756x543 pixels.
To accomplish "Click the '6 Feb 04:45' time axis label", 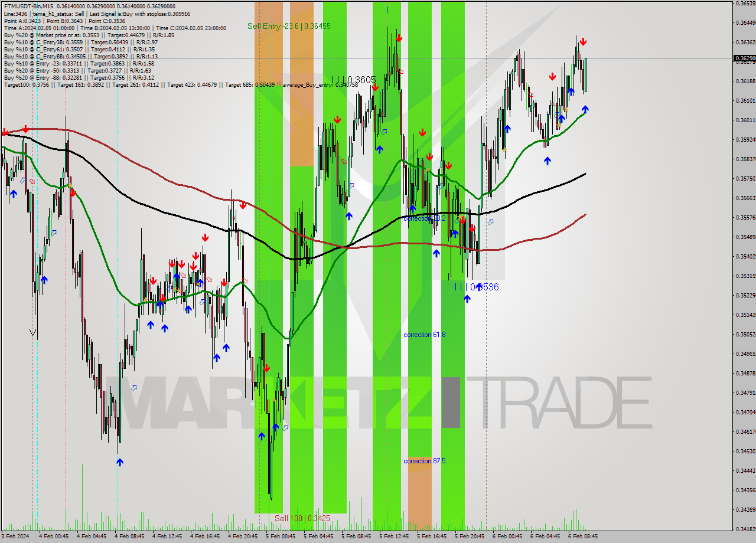I will [x=545, y=537].
